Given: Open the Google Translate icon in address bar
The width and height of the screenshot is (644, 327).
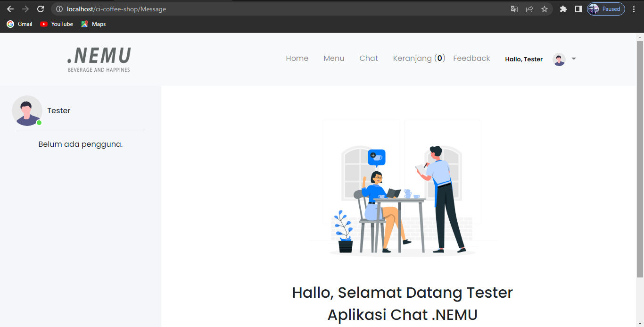Looking at the screenshot, I should [514, 9].
